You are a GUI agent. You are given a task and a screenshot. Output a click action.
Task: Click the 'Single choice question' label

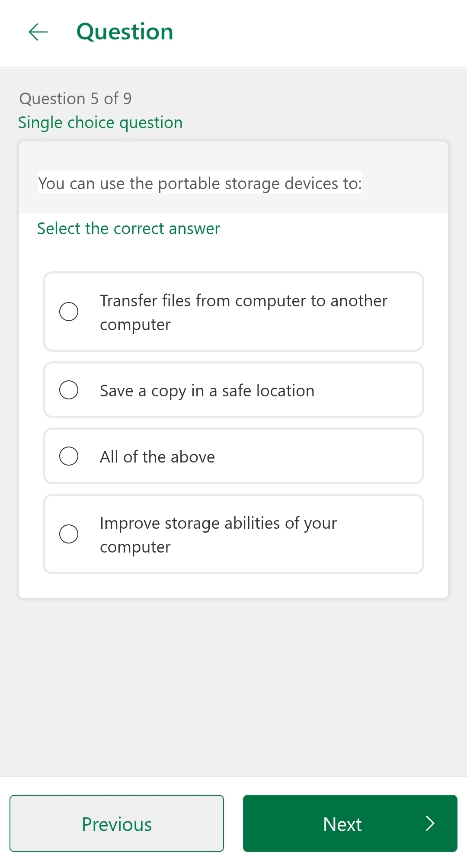[100, 122]
